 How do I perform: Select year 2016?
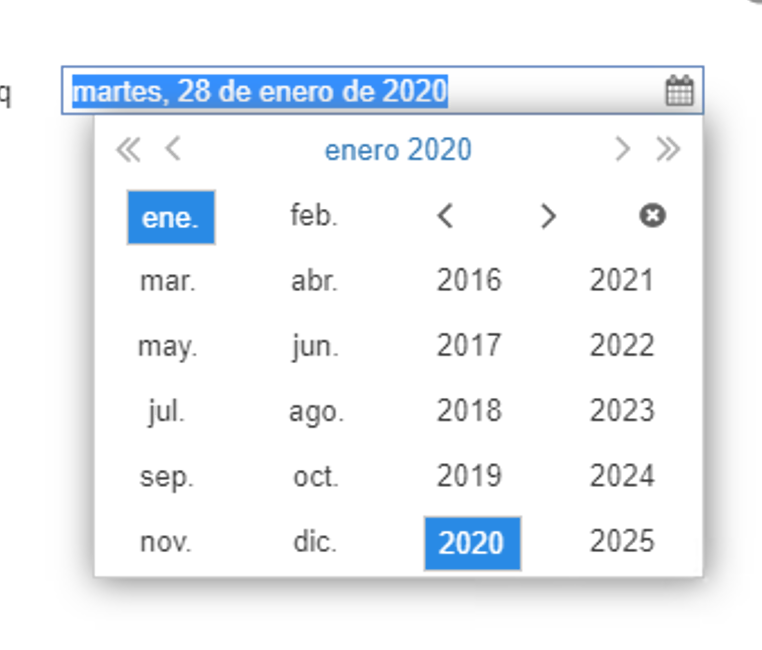(469, 281)
